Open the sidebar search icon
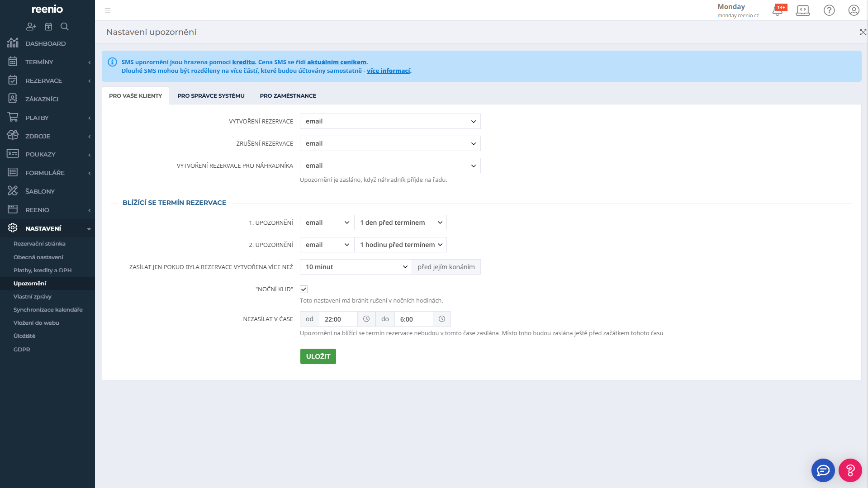The height and width of the screenshot is (488, 868). click(65, 27)
